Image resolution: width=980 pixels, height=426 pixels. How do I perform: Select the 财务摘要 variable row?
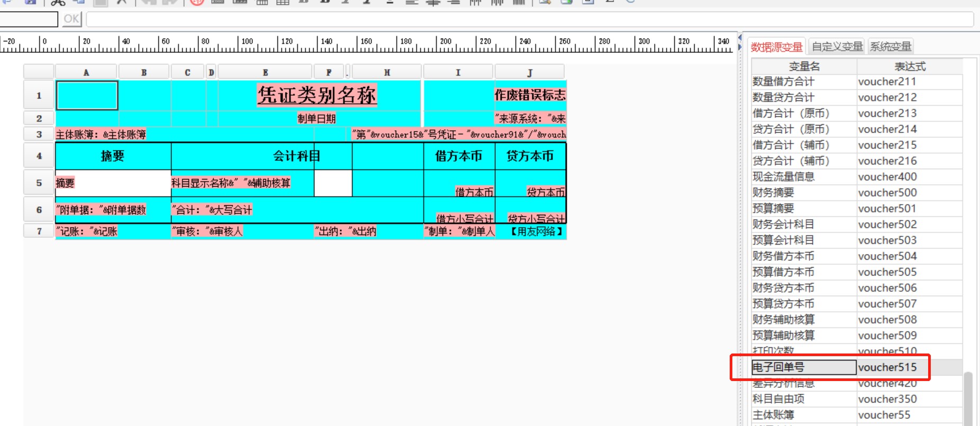tap(857, 193)
